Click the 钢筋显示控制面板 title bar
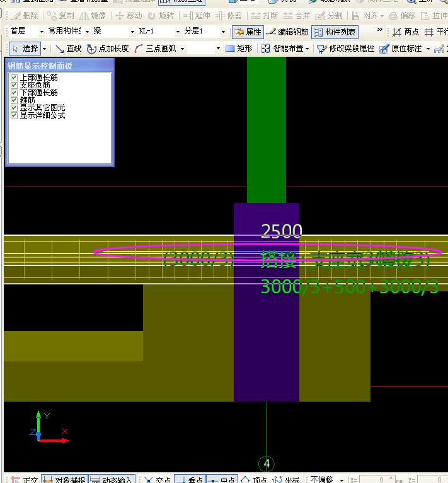The image size is (448, 483). (60, 66)
